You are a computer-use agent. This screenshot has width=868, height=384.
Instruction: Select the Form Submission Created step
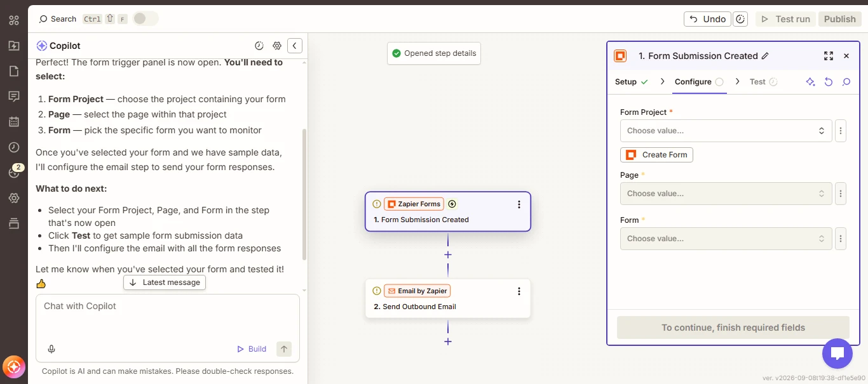coord(448,211)
